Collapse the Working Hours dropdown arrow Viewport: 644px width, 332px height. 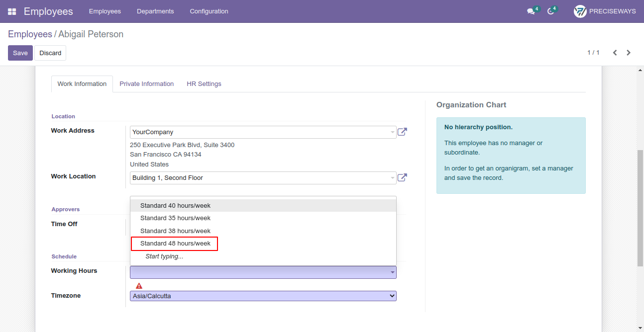click(393, 272)
